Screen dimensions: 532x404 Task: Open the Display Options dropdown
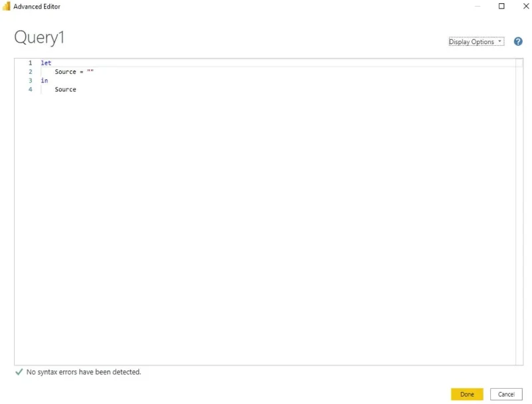(x=476, y=41)
